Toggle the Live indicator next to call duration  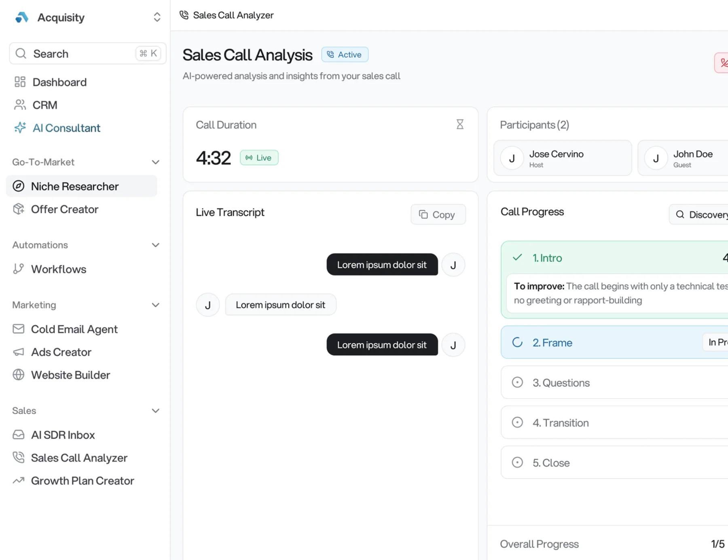[259, 157]
